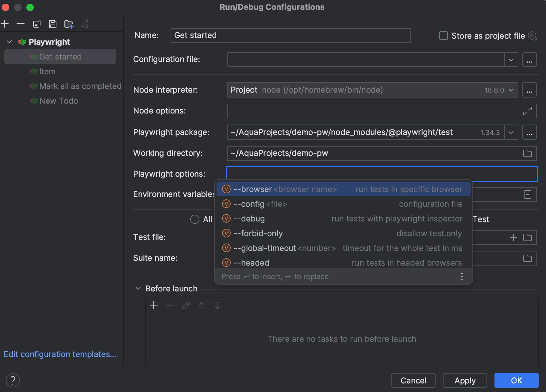The image size is (546, 392).
Task: Browse Node interpreter with ellipsis button
Action: [529, 90]
